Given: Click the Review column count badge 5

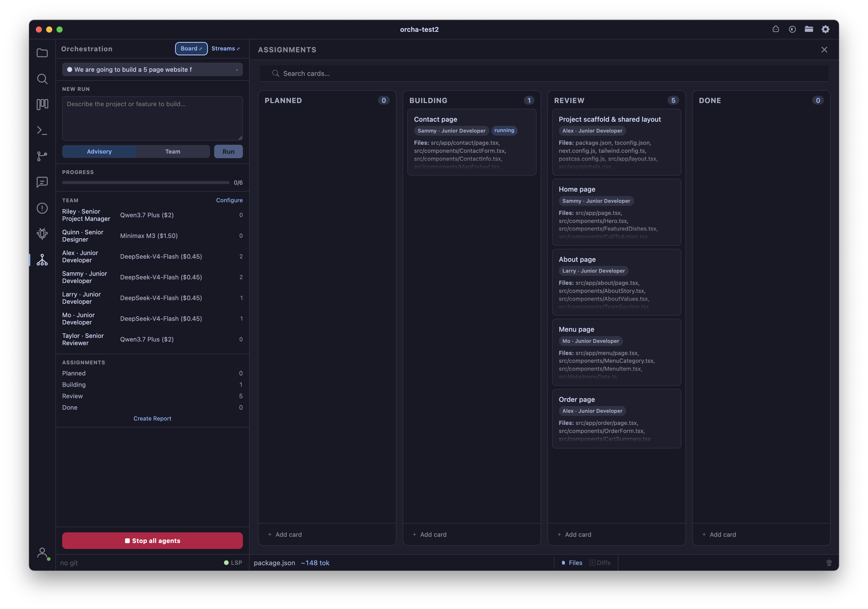Looking at the screenshot, I should tap(673, 100).
